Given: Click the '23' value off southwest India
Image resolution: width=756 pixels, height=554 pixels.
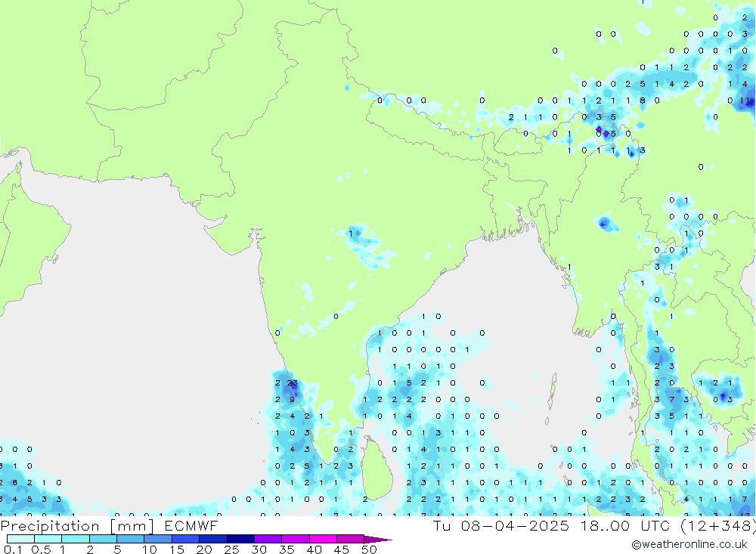Looking at the screenshot, I should [x=292, y=383].
